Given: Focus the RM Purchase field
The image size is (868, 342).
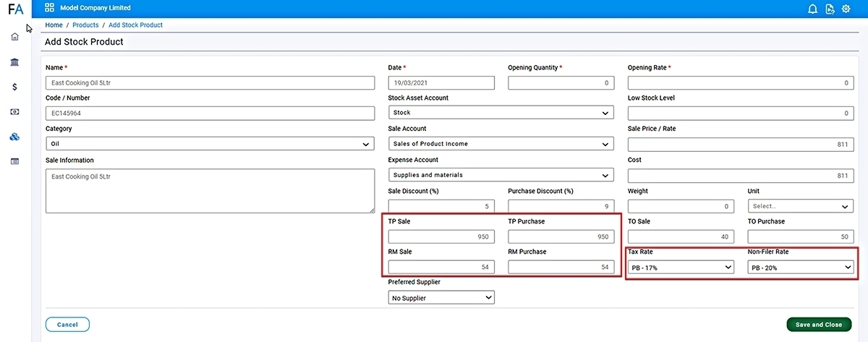Looking at the screenshot, I should point(561,267).
